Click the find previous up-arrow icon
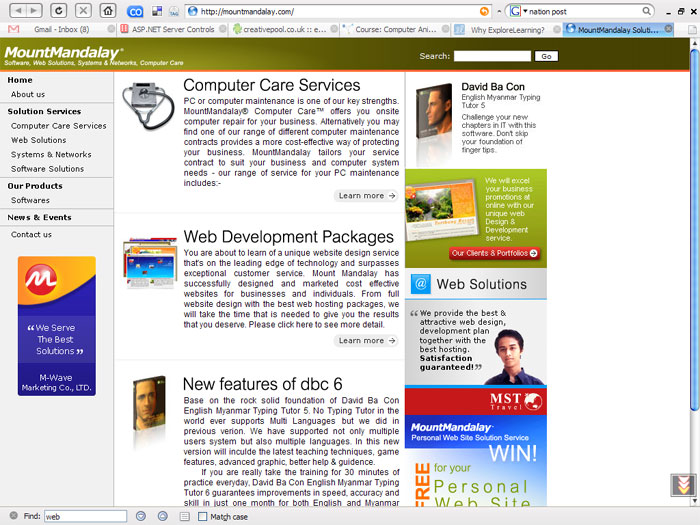Image resolution: width=700 pixels, height=525 pixels. pos(162,516)
